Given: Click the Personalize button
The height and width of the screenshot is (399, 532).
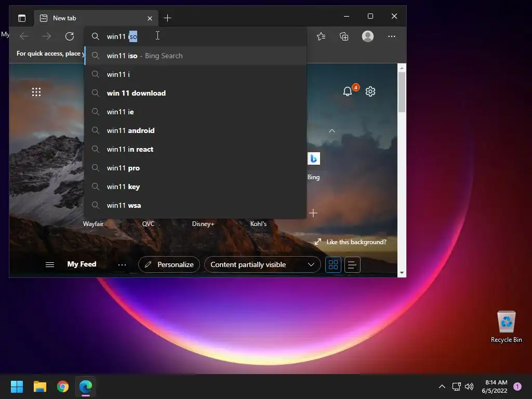Looking at the screenshot, I should (169, 264).
